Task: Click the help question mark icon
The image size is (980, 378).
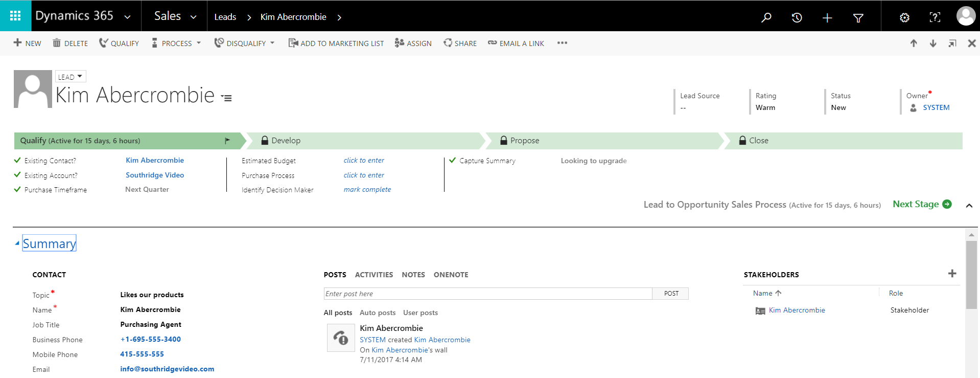Action: [x=935, y=17]
